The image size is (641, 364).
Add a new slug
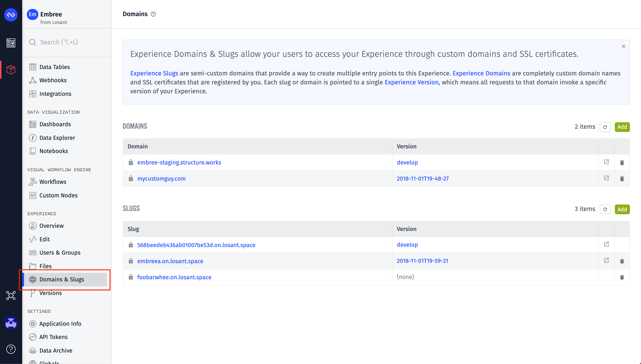point(622,209)
